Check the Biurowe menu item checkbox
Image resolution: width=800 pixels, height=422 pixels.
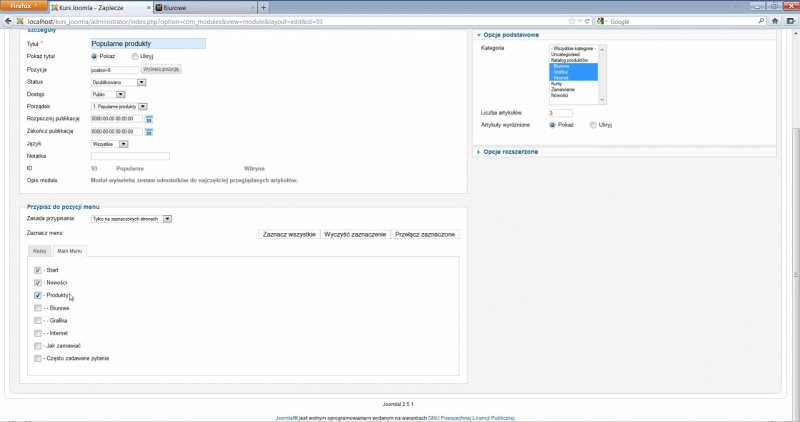38,309
